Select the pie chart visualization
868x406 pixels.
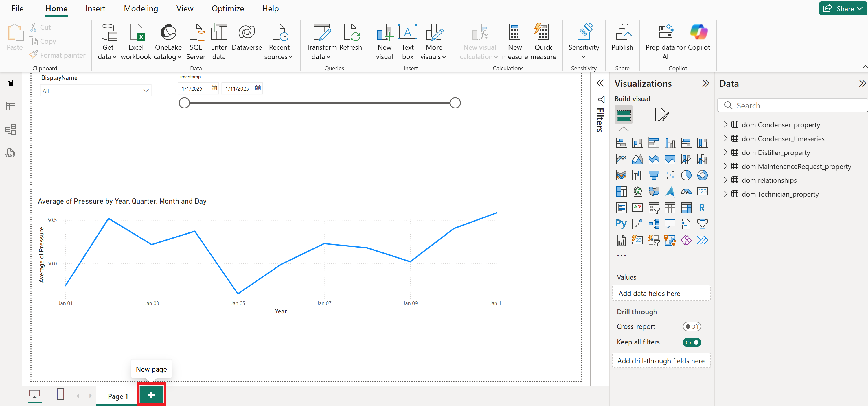coord(686,175)
